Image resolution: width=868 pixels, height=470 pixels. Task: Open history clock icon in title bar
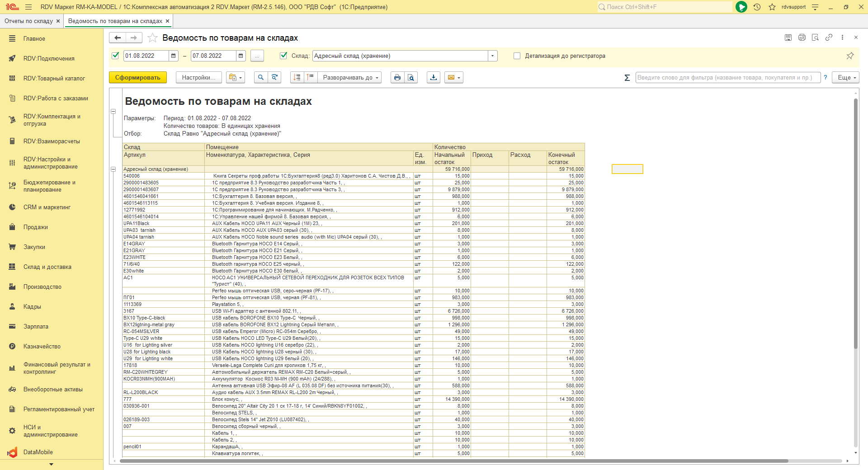757,7
